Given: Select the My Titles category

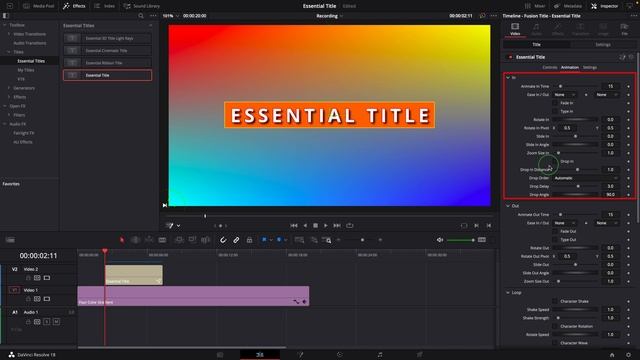Looking at the screenshot, I should [26, 70].
